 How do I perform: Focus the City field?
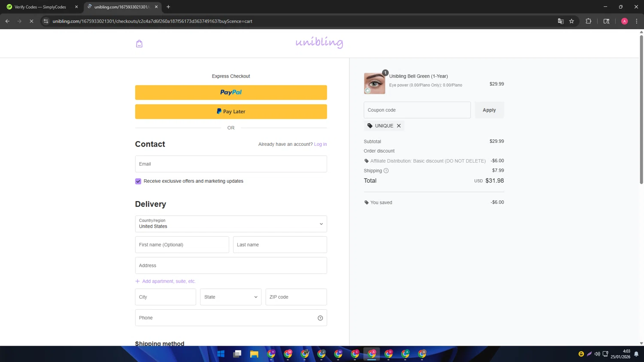(165, 297)
